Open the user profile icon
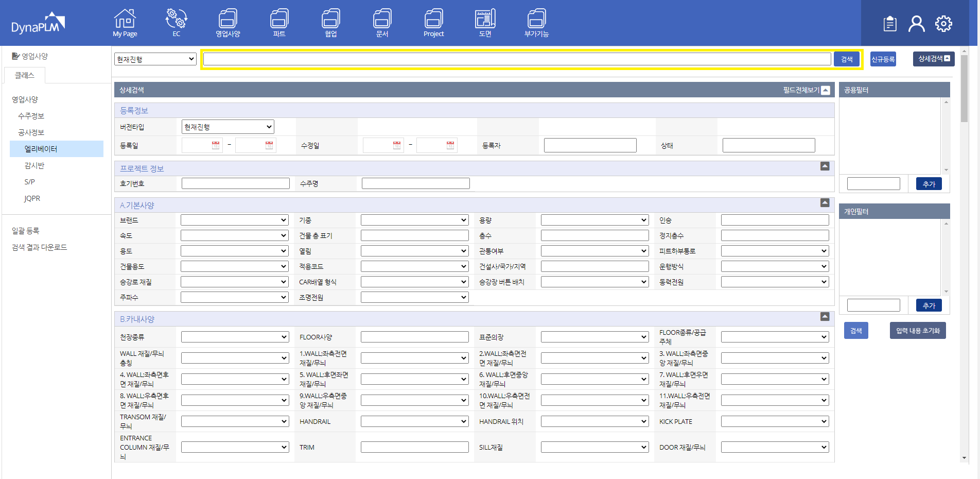This screenshot has width=980, height=479. point(916,24)
